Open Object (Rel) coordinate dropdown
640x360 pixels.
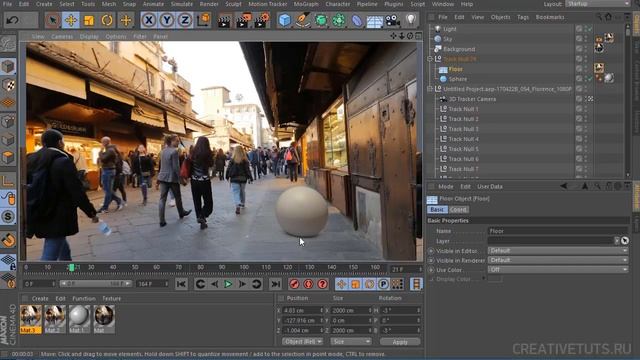(302, 341)
